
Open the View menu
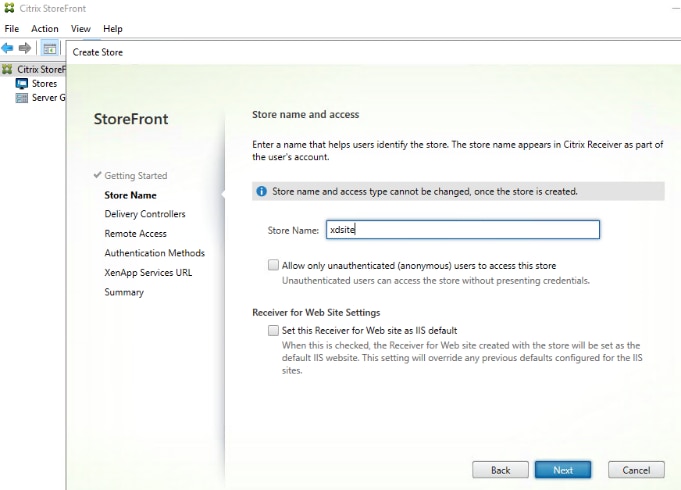[x=81, y=29]
